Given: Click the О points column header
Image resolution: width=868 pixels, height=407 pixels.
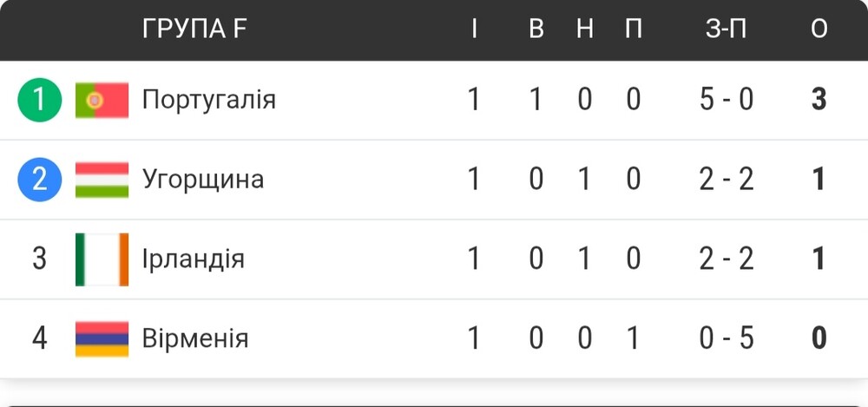Looking at the screenshot, I should 819,29.
